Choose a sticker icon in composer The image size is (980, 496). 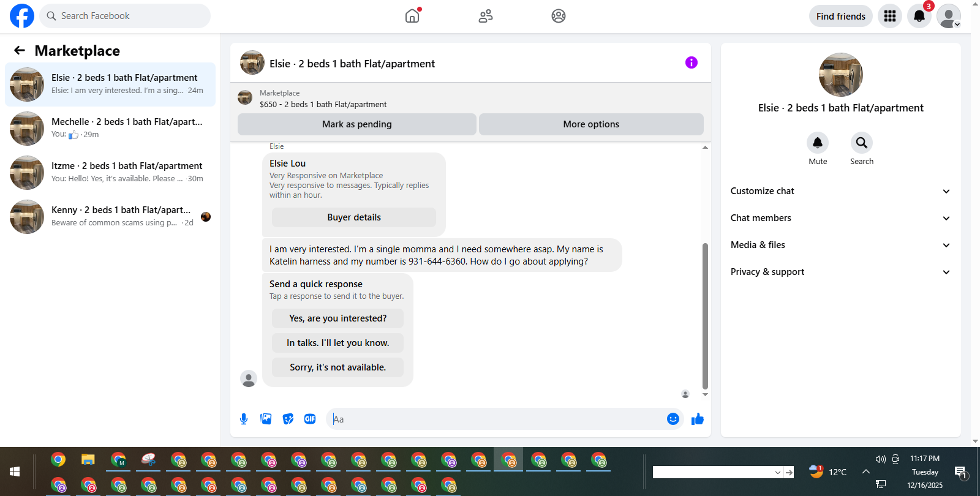tap(288, 419)
